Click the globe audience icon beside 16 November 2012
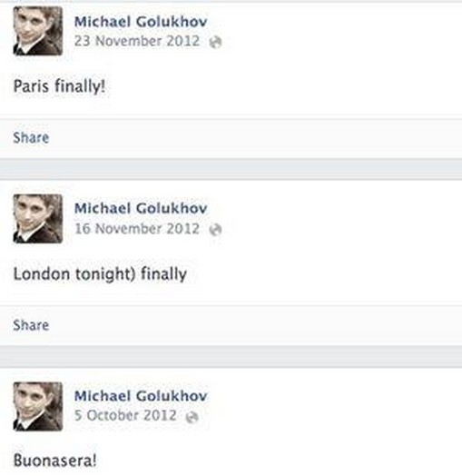 coord(215,230)
